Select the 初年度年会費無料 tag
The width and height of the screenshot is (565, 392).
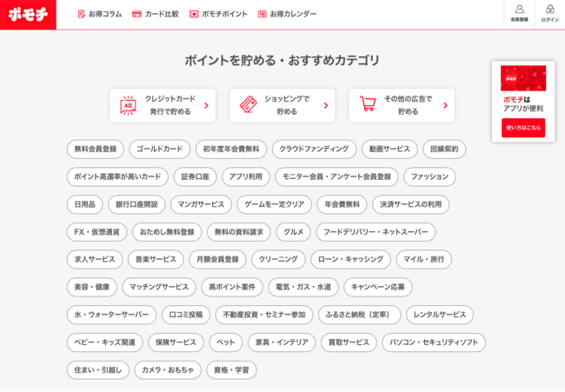tap(231, 149)
